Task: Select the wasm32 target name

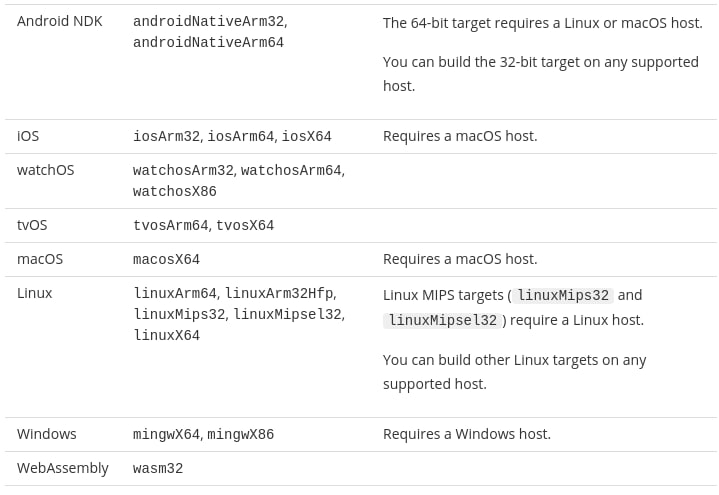Action: [x=158, y=468]
